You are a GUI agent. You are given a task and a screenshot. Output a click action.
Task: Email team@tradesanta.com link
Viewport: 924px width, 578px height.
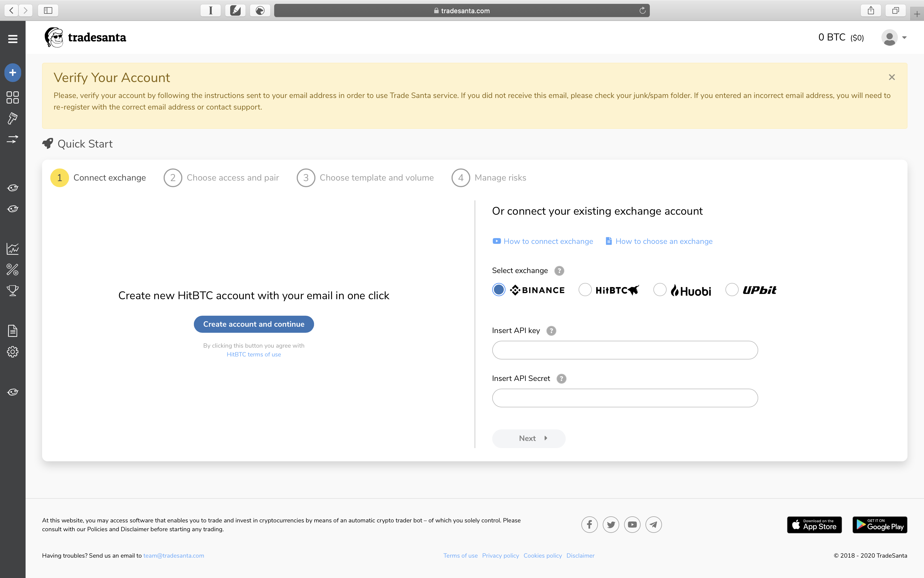tap(174, 555)
